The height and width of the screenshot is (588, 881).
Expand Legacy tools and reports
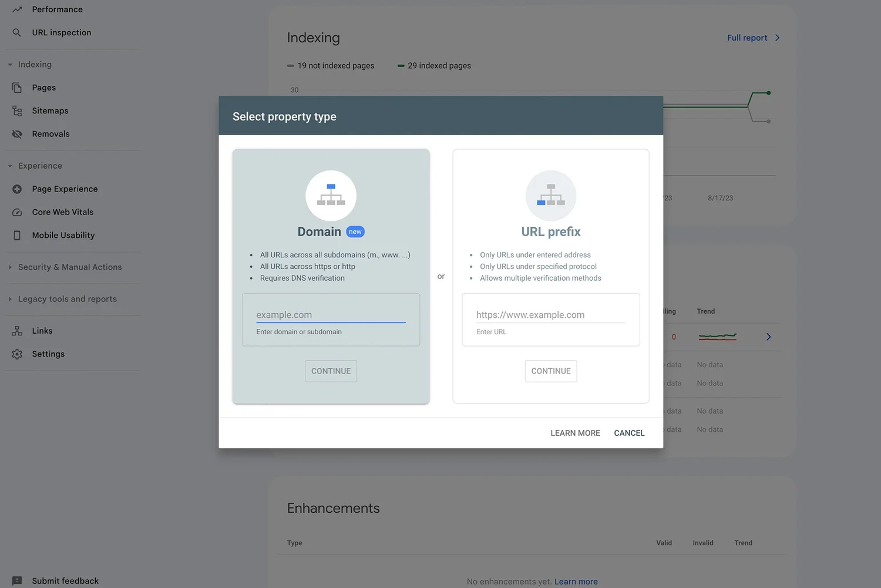[x=9, y=298]
